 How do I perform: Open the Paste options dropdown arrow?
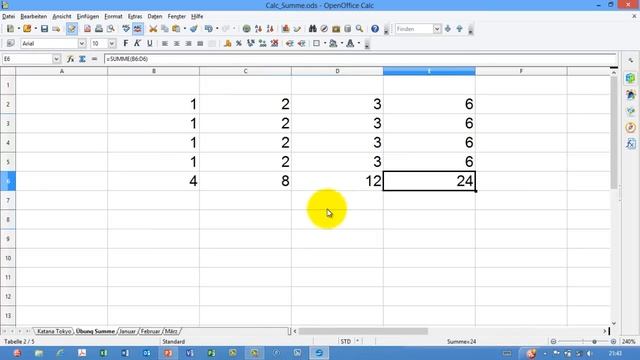pyautogui.click(x=185, y=29)
